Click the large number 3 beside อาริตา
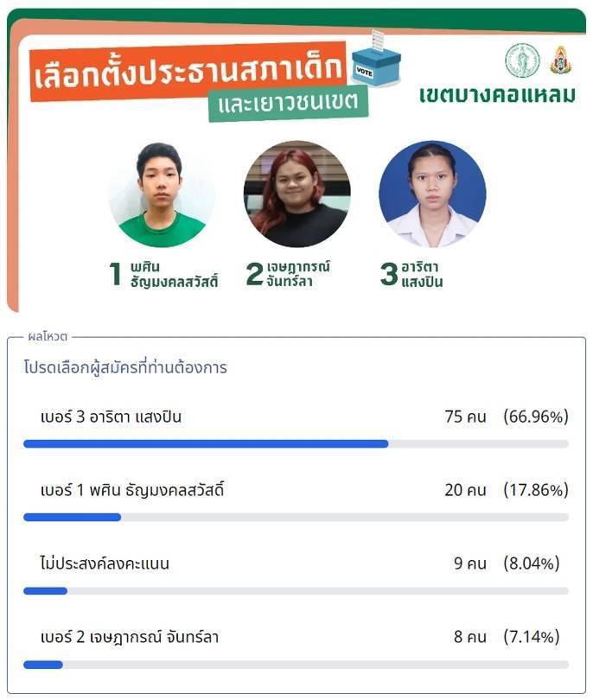The width and height of the screenshot is (593, 700). [x=389, y=273]
